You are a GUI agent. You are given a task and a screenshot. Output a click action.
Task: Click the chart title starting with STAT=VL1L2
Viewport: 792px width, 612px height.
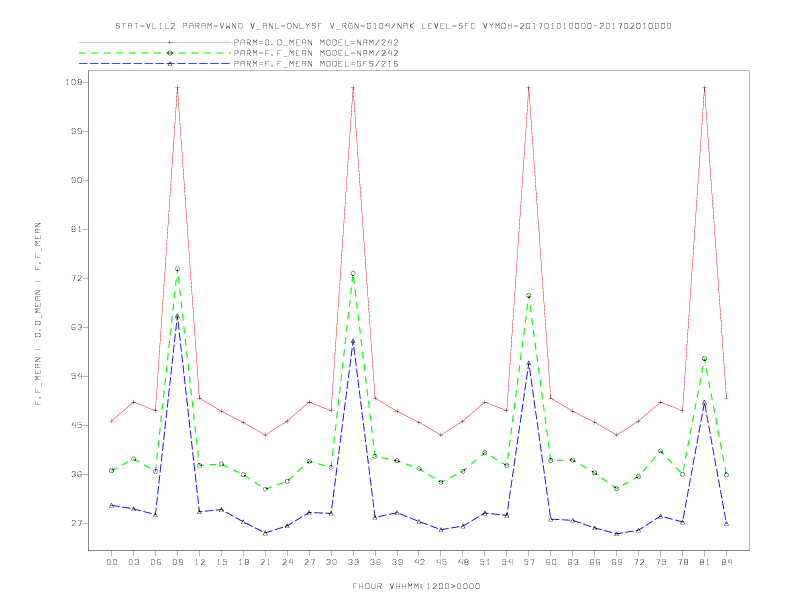point(393,26)
